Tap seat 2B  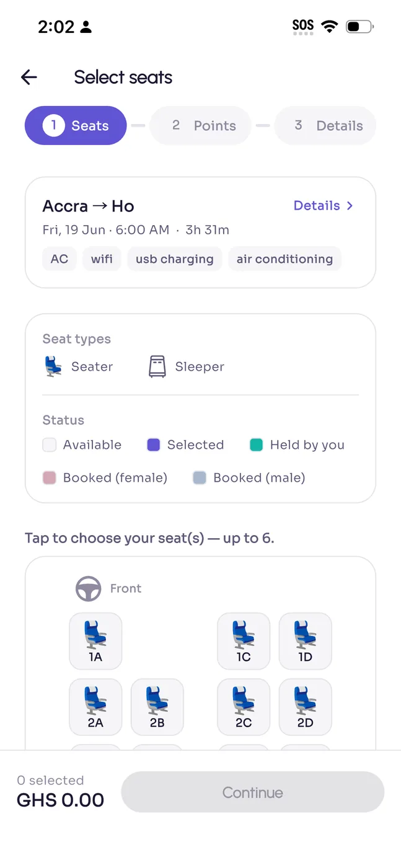tap(157, 707)
